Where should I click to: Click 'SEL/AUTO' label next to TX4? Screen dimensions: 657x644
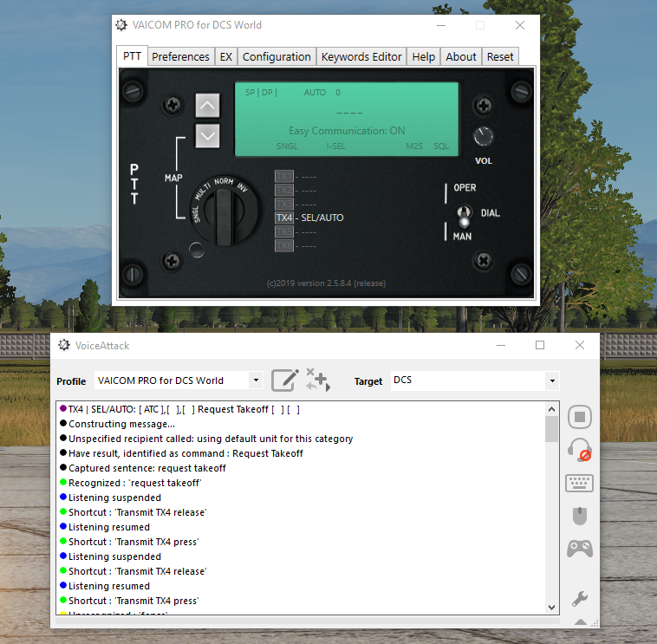click(322, 218)
